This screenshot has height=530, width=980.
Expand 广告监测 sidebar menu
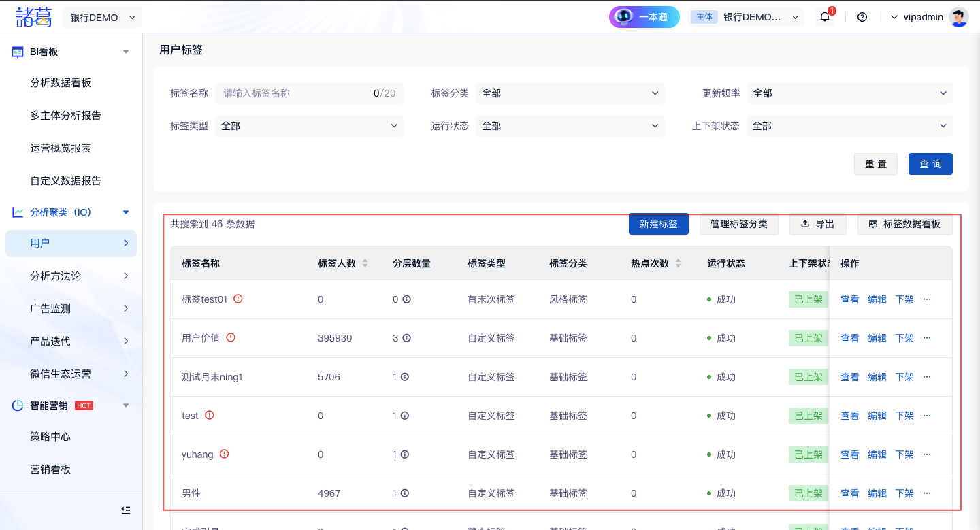(x=71, y=309)
